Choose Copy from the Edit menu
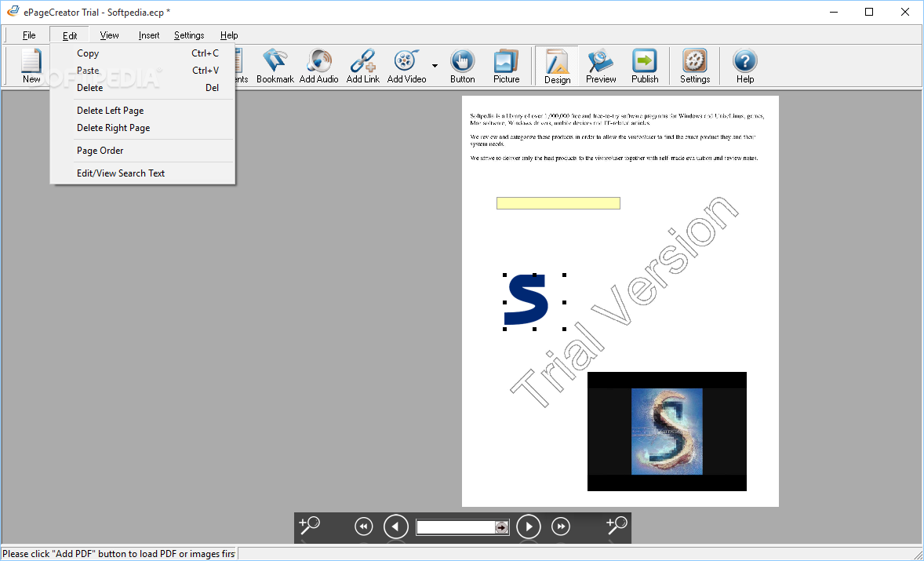924x561 pixels. pyautogui.click(x=143, y=53)
